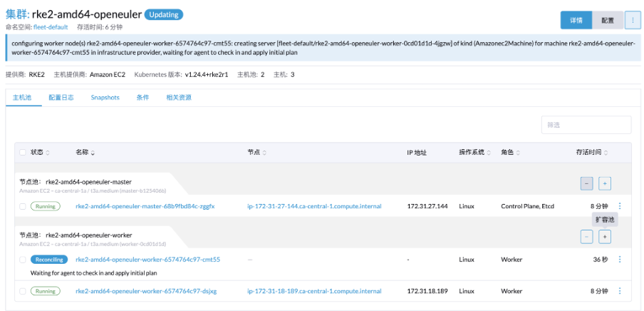Focus the 筛选 filter input field
Image resolution: width=644 pixels, height=311 pixels.
coord(586,125)
